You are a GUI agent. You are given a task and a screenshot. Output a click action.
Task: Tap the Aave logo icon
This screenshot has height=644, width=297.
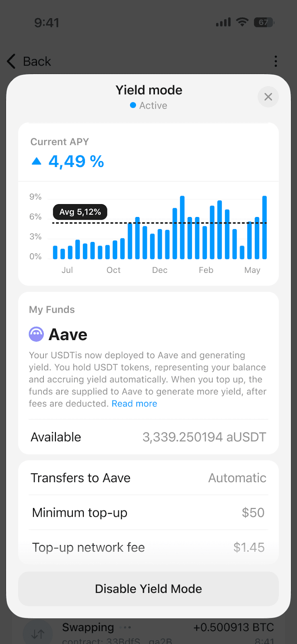pos(36,334)
